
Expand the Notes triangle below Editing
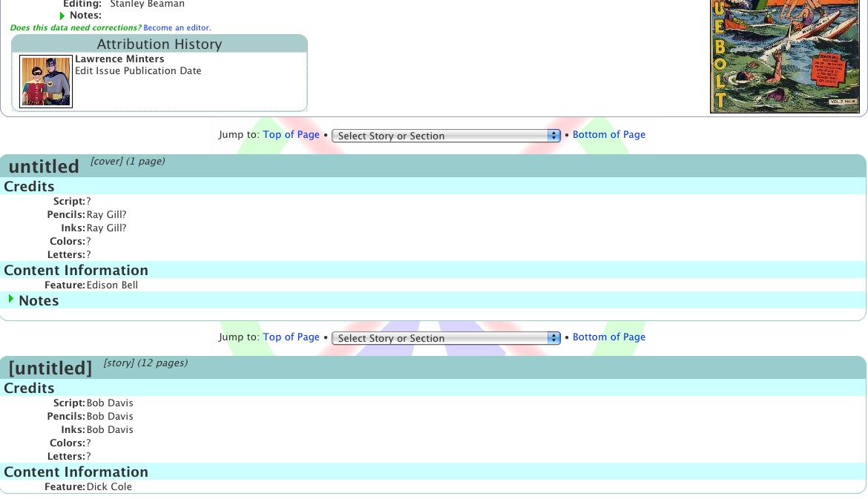coord(62,16)
